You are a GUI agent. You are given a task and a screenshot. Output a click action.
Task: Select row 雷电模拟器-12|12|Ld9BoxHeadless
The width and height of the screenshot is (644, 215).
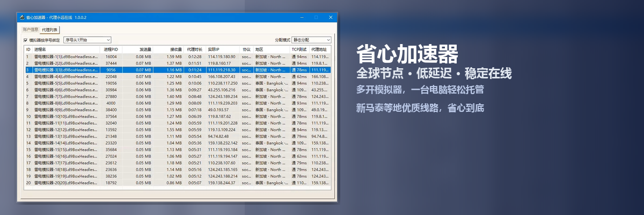point(178,130)
